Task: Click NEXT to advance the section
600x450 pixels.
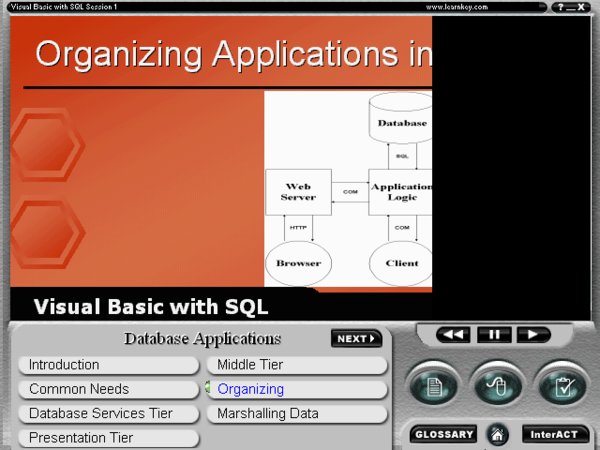Action: pyautogui.click(x=356, y=339)
